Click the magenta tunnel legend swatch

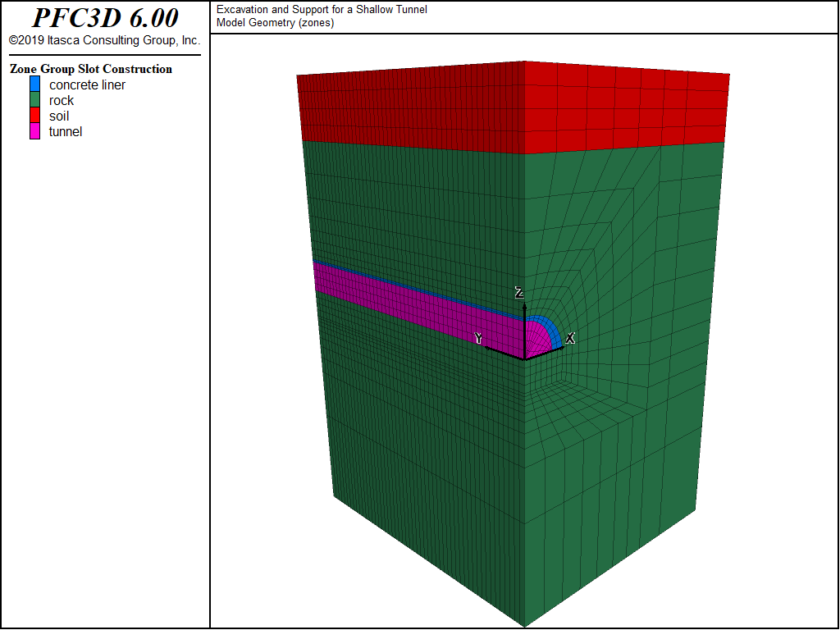(x=34, y=130)
